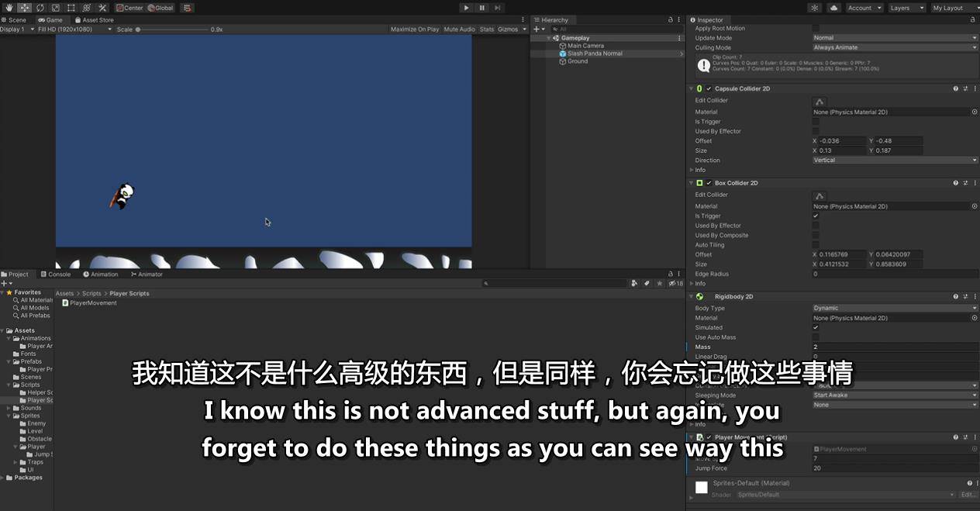The image size is (980, 511).
Task: Open the Layers dropdown
Action: (906, 8)
